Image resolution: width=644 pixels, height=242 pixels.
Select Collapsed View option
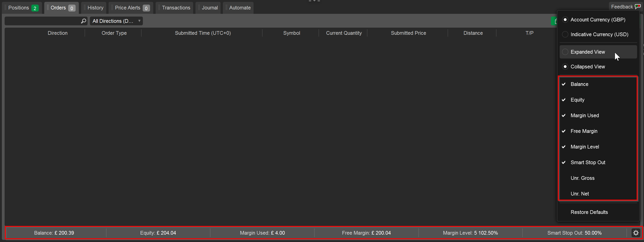598,67
